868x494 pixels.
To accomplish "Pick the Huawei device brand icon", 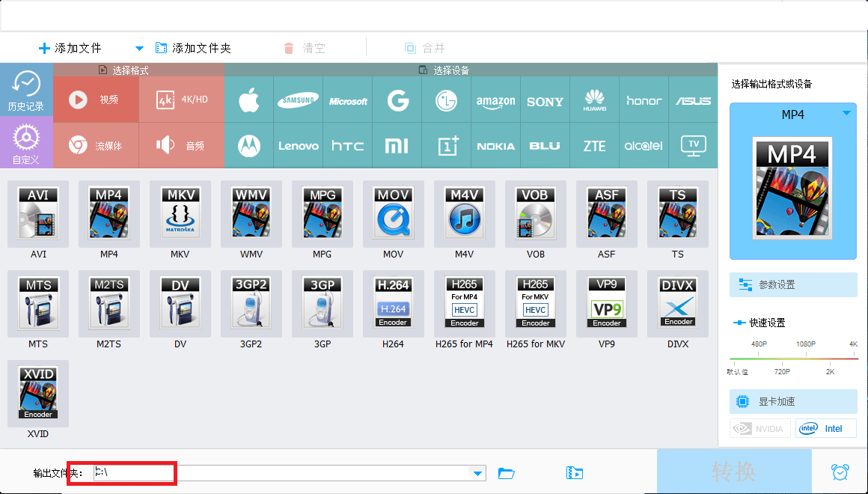I will 595,100.
